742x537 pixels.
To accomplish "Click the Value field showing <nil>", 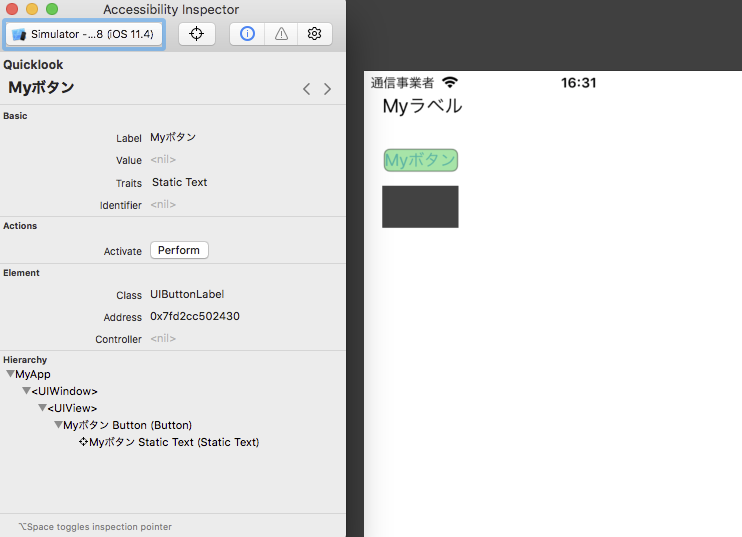I will pos(163,159).
